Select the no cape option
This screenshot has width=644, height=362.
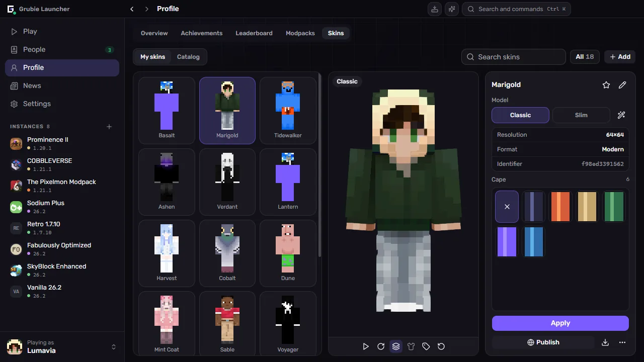[507, 207]
